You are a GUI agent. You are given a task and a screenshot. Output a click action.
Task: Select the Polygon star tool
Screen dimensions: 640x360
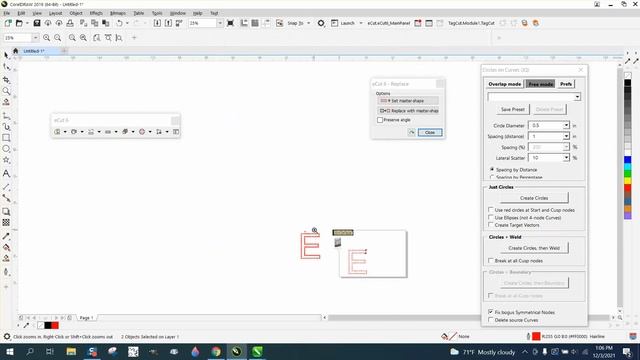(6, 160)
